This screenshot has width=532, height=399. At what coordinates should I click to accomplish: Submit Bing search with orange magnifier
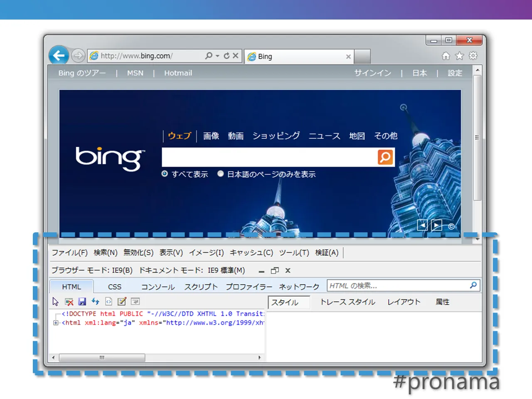click(x=385, y=157)
